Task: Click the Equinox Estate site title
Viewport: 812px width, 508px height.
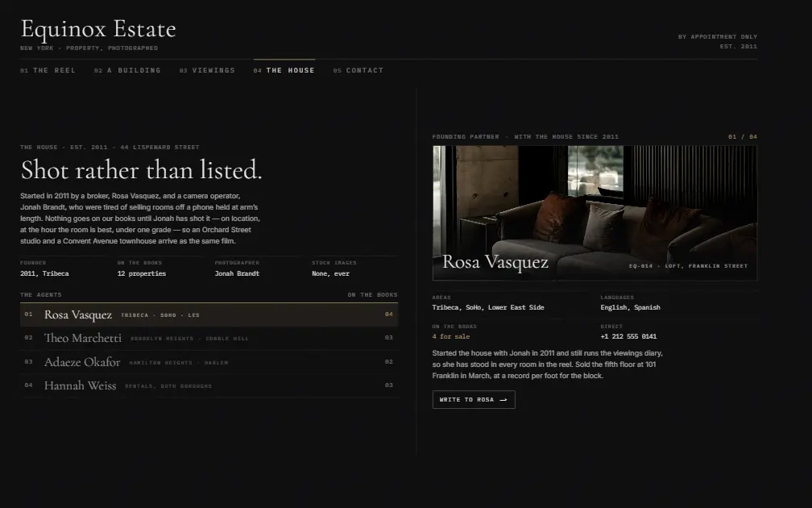Action: [x=98, y=29]
